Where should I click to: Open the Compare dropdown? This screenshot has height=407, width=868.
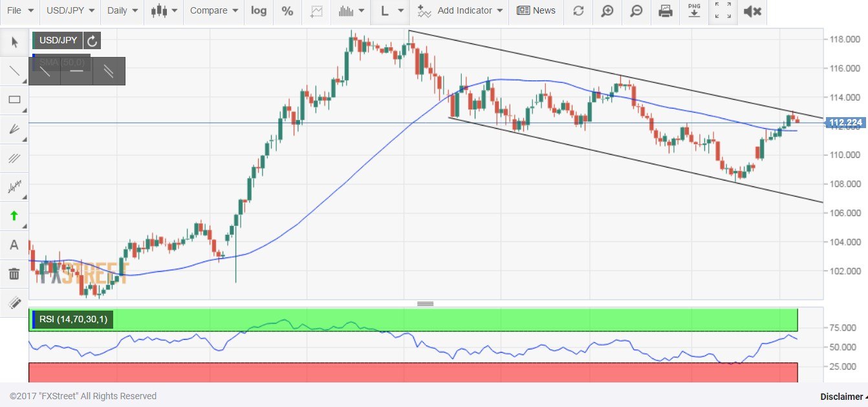(214, 11)
